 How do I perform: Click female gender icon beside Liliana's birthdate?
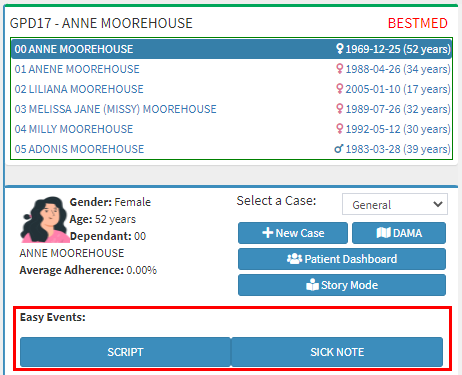click(339, 89)
